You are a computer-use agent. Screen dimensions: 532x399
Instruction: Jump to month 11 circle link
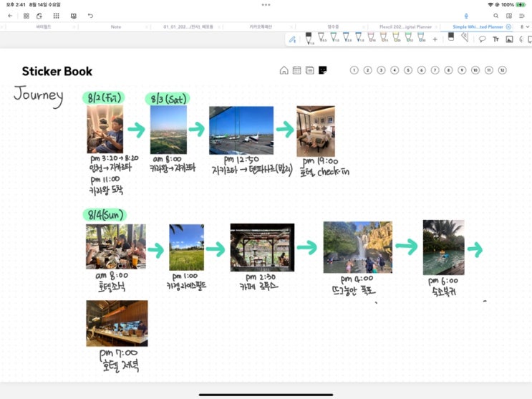pyautogui.click(x=488, y=70)
